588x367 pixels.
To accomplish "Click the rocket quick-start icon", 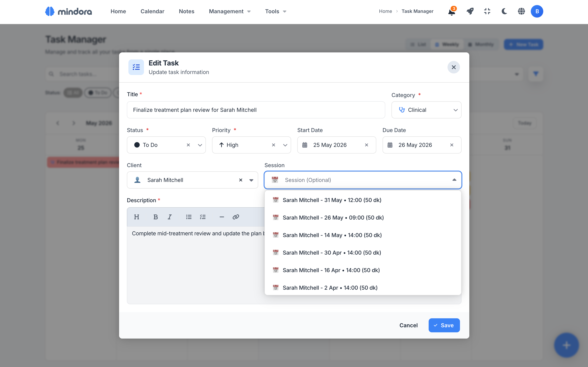I will coord(470,11).
